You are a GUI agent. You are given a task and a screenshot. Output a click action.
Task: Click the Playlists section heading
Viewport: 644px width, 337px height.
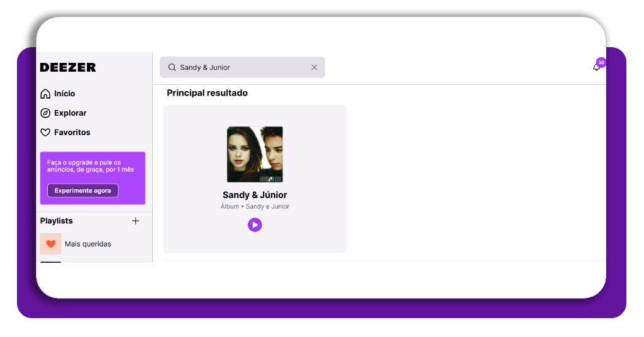tap(57, 221)
